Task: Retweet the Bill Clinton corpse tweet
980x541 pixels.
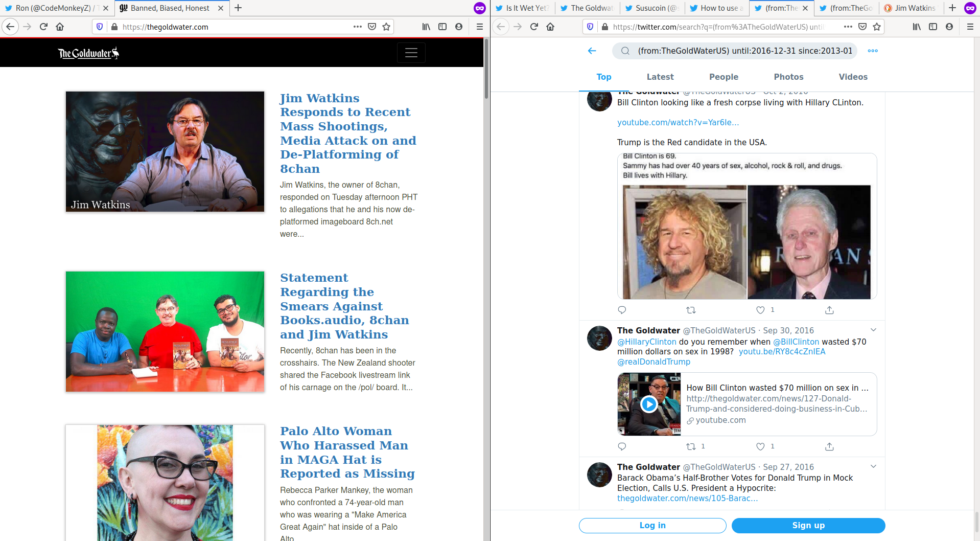Action: 691,310
